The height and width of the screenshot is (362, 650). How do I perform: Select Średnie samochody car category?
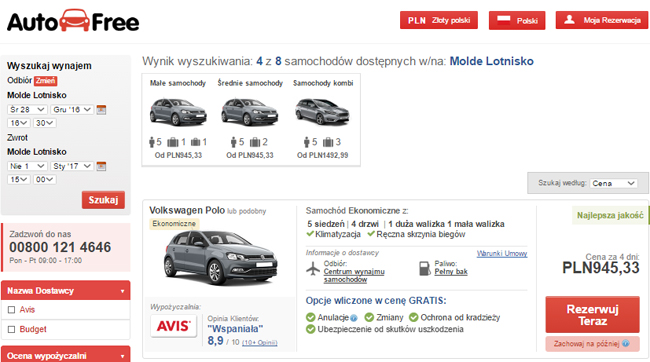click(250, 119)
